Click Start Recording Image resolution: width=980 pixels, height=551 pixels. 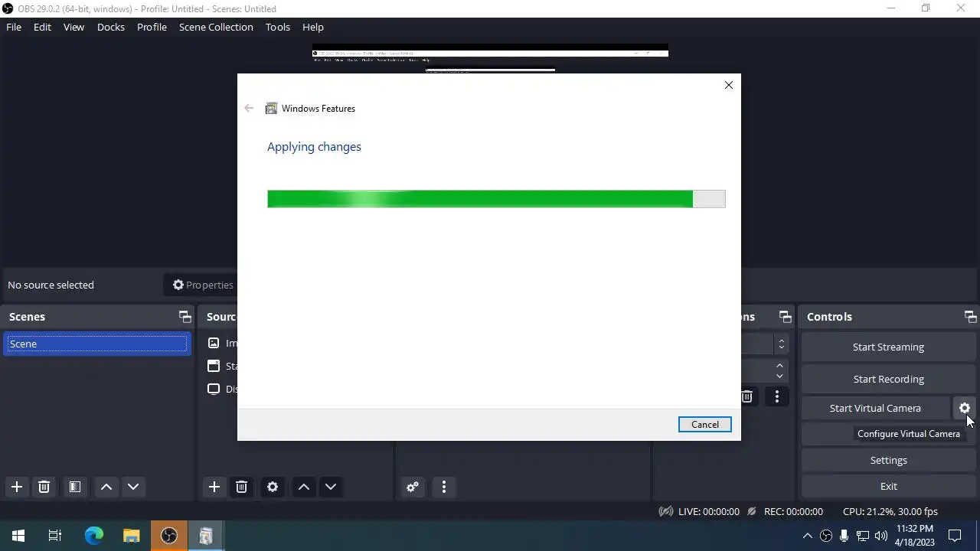(x=888, y=379)
